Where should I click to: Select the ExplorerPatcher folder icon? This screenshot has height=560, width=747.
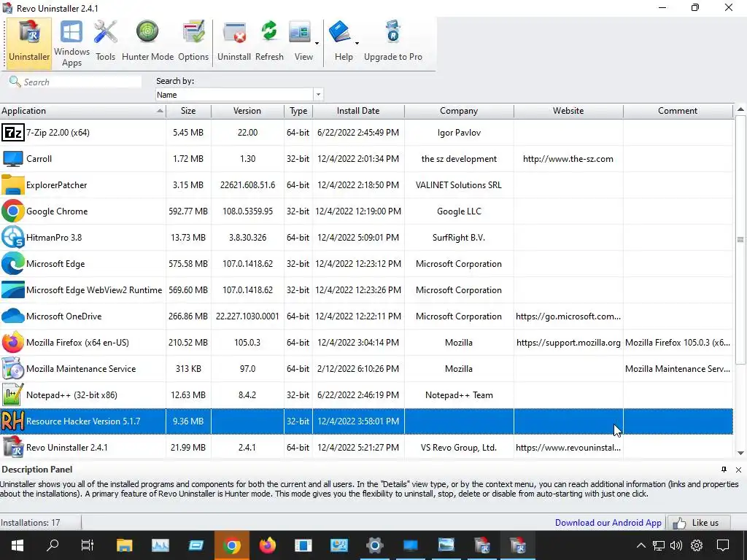pyautogui.click(x=13, y=184)
